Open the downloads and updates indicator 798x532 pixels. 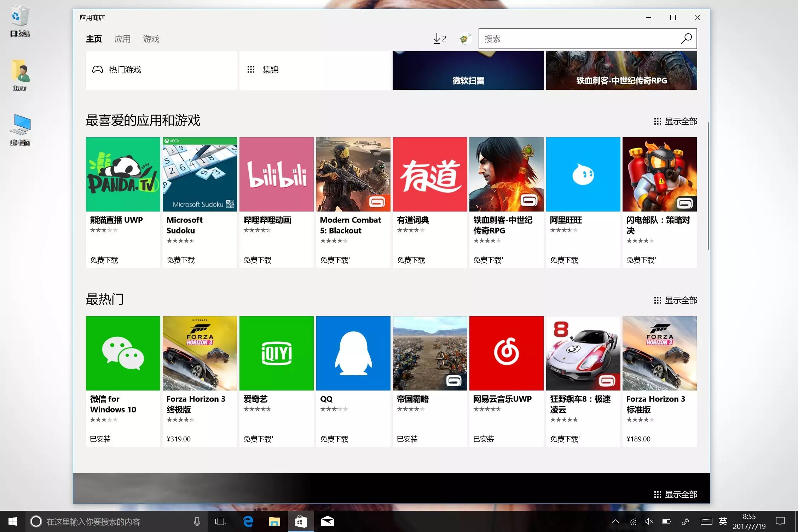440,39
